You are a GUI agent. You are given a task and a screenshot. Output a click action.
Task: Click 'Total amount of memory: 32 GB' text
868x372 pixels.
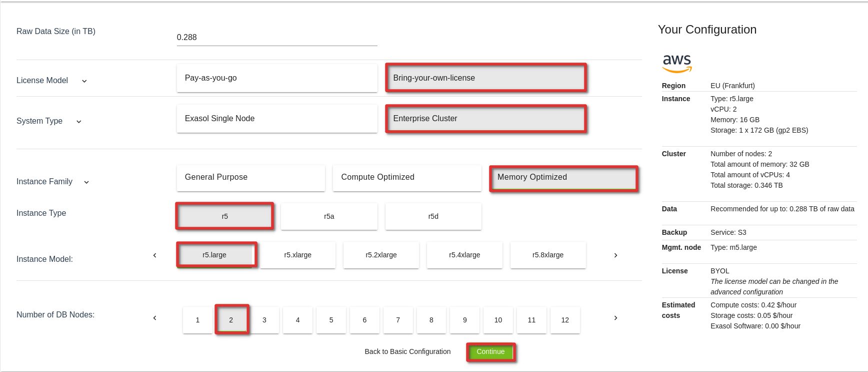[x=759, y=164]
